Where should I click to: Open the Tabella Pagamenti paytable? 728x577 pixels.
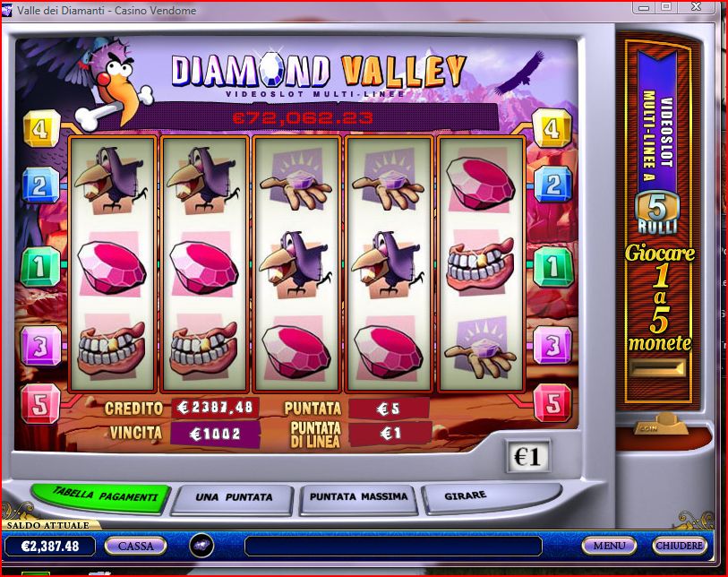tap(101, 497)
